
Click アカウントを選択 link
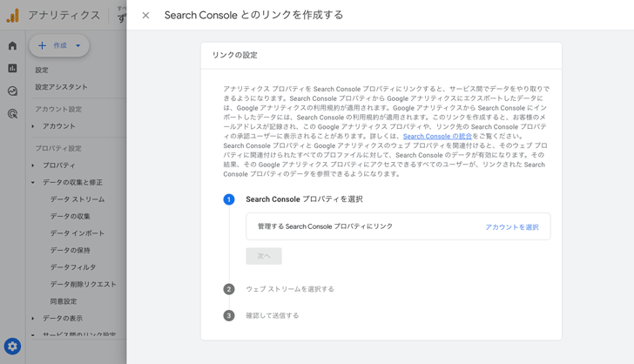pyautogui.click(x=512, y=227)
